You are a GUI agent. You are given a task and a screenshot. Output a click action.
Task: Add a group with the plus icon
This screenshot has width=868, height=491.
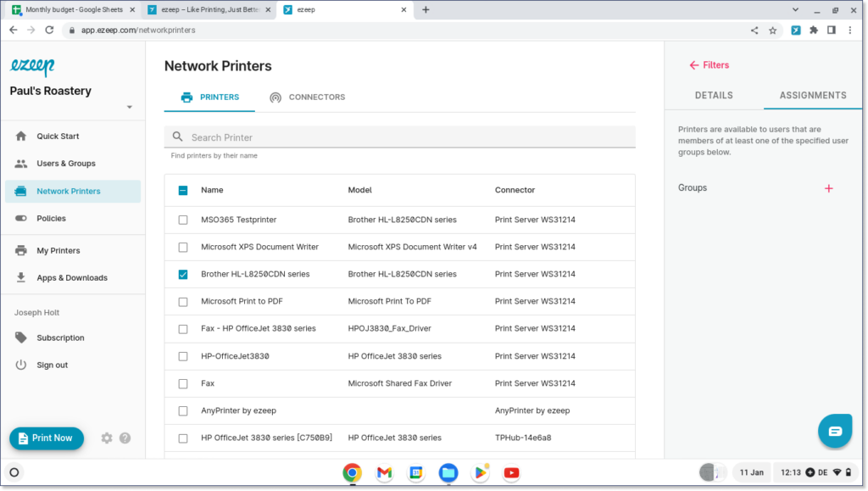(829, 188)
